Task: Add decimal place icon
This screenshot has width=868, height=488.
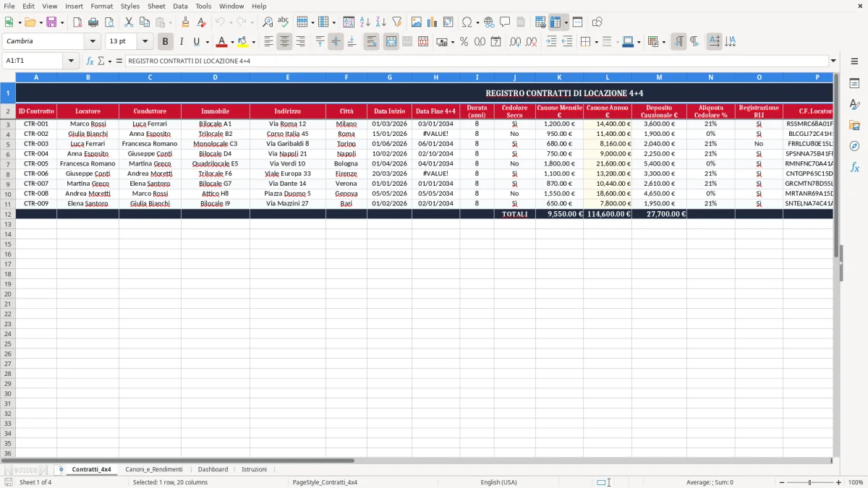Action: [x=515, y=42]
